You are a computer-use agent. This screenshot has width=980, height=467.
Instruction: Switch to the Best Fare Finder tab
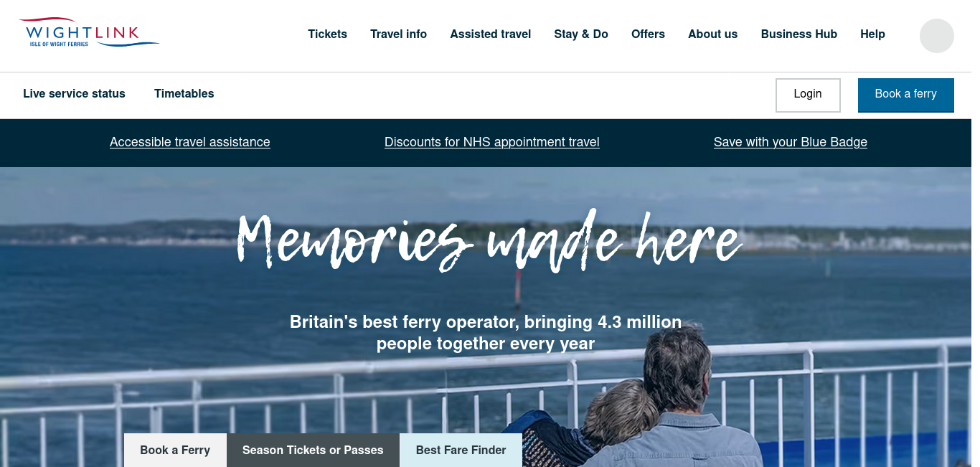(x=461, y=451)
